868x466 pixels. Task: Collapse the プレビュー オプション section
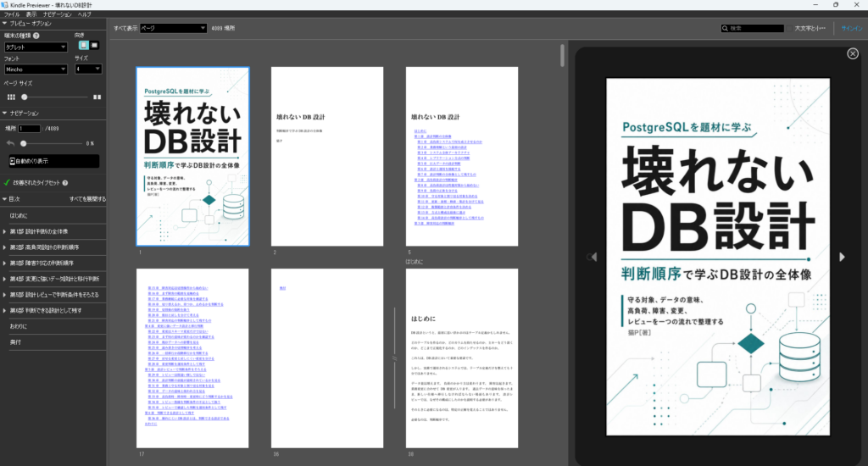(x=4, y=23)
